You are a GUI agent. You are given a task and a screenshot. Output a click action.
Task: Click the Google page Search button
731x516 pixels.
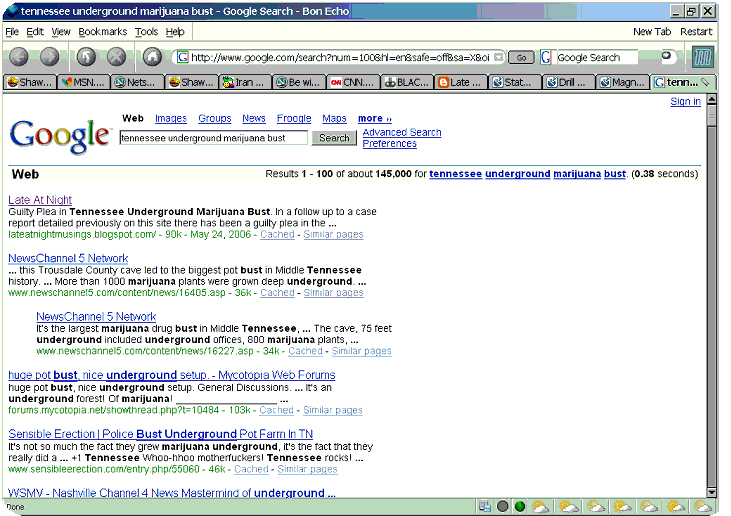pyautogui.click(x=334, y=138)
